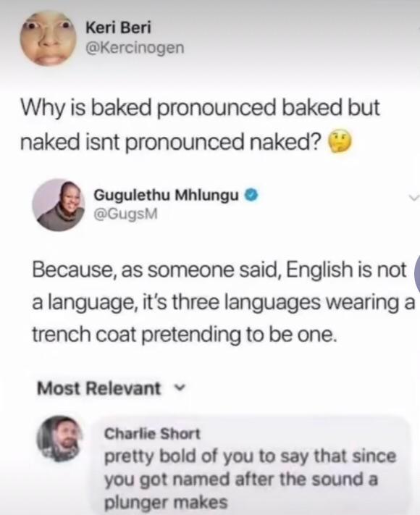Viewport: 420px width, 515px height.
Task: Open the Most Relevant sort dropdown
Action: [111, 388]
